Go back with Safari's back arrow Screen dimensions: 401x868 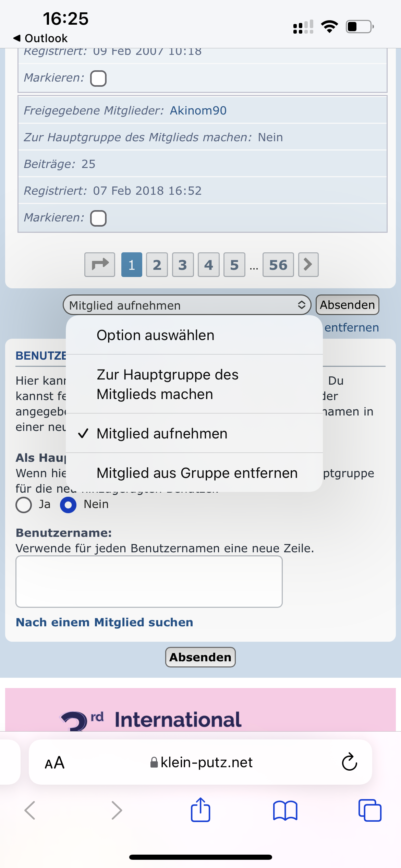[30, 810]
